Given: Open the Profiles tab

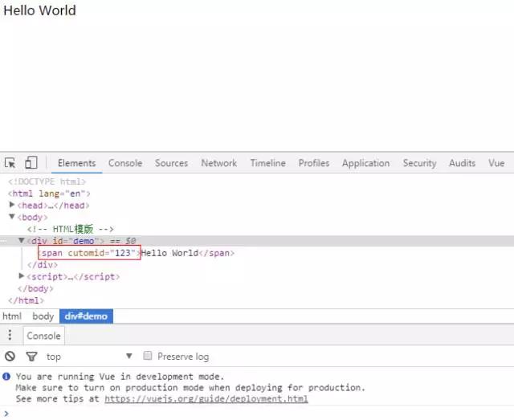Looking at the screenshot, I should click(x=314, y=163).
